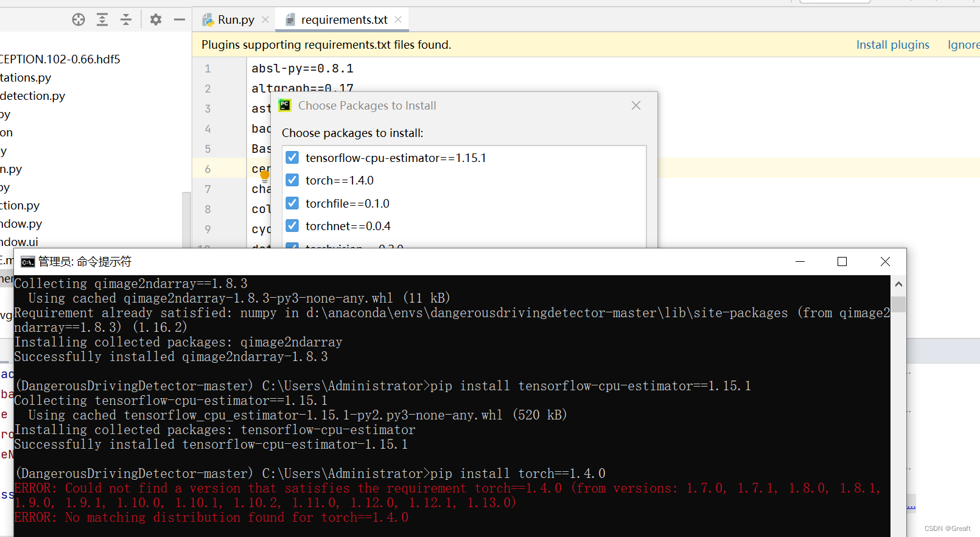This screenshot has width=980, height=537.
Task: Click 'Plugins supporting requirements.txt files found.' banner text
Action: 326,44
